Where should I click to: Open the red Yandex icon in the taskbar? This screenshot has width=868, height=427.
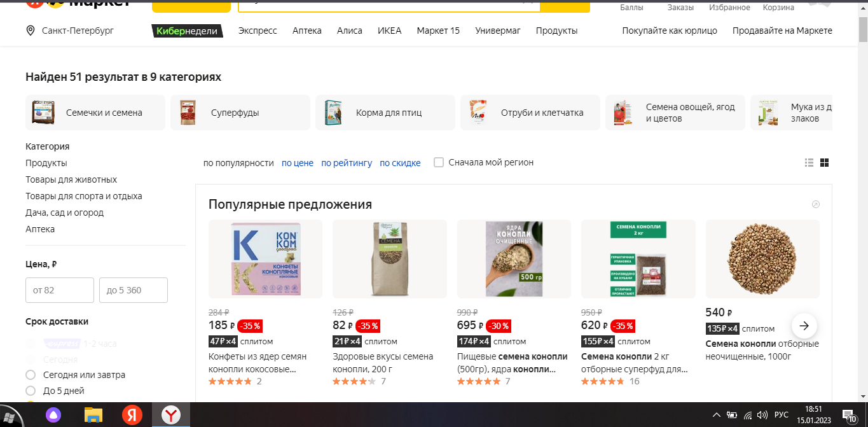point(132,415)
